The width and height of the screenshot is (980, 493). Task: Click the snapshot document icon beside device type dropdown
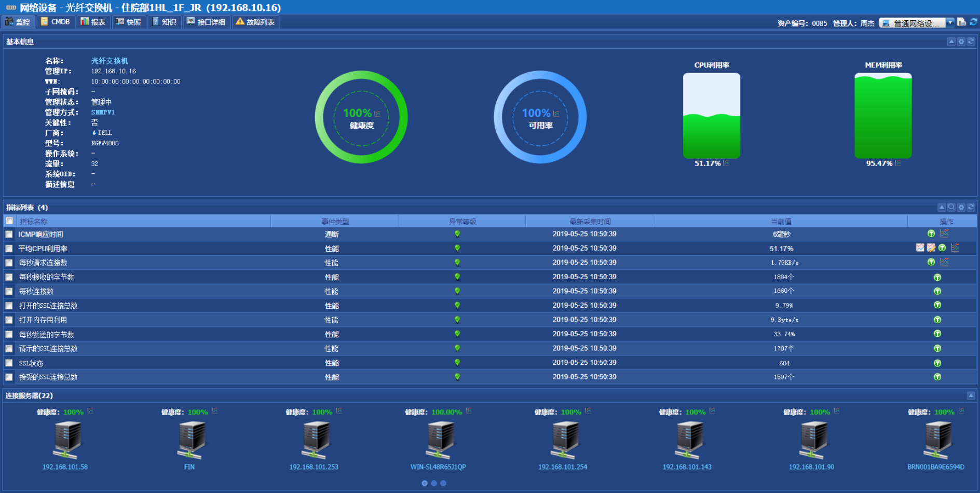[962, 22]
